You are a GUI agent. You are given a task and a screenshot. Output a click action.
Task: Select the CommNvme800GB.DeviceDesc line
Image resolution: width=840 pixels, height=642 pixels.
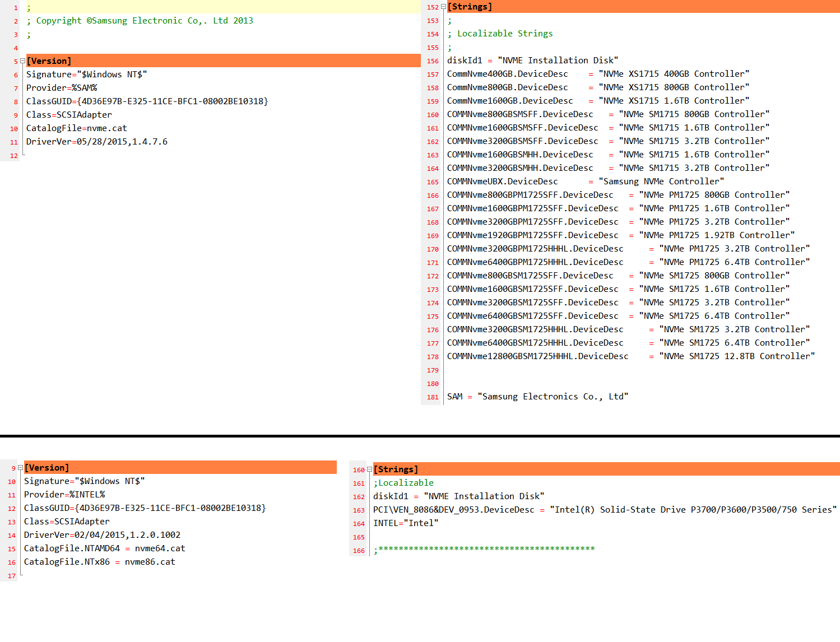[x=598, y=87]
